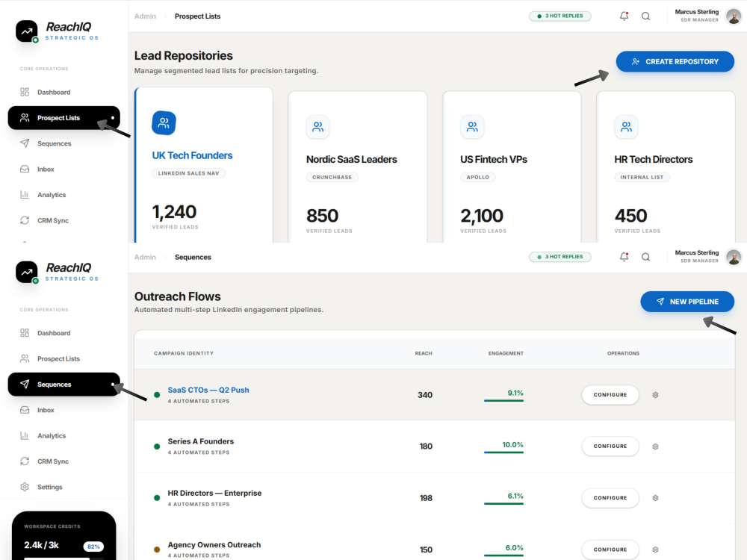Image resolution: width=747 pixels, height=560 pixels.
Task: Click the 2,100 verified leads count
Action: (x=482, y=216)
